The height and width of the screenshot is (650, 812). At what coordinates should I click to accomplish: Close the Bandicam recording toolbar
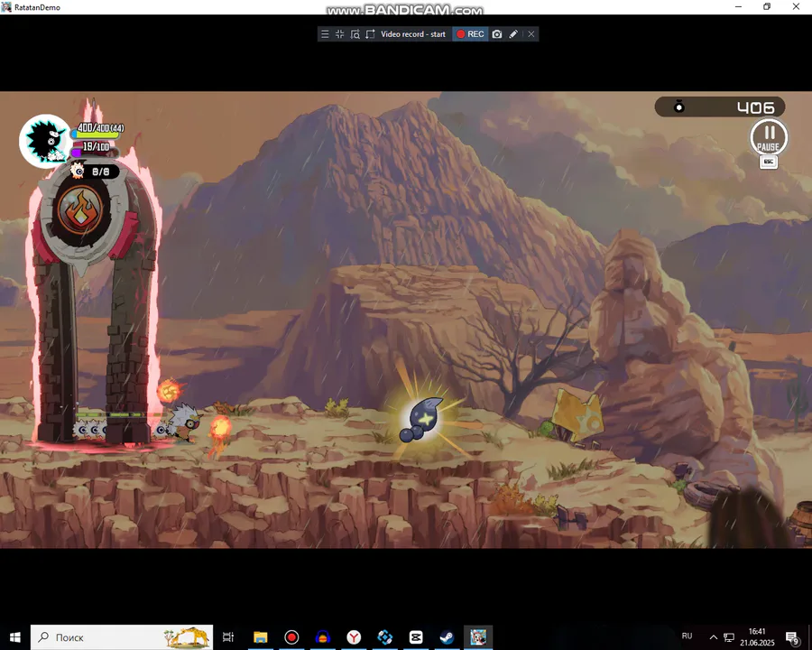[531, 34]
